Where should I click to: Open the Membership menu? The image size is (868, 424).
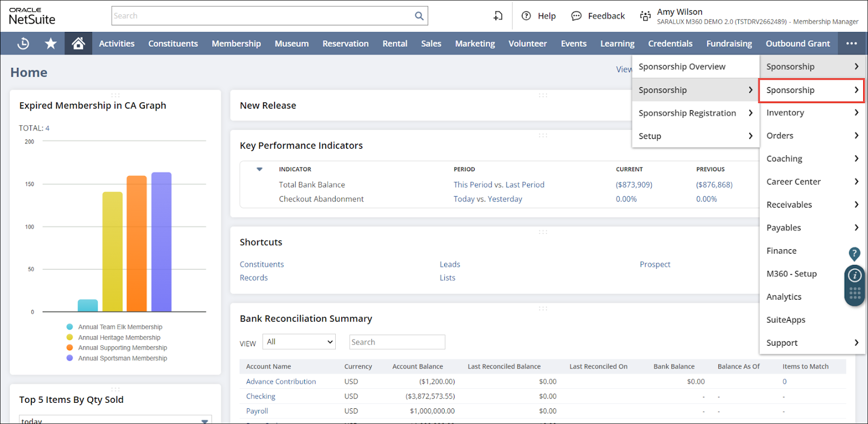pos(236,43)
